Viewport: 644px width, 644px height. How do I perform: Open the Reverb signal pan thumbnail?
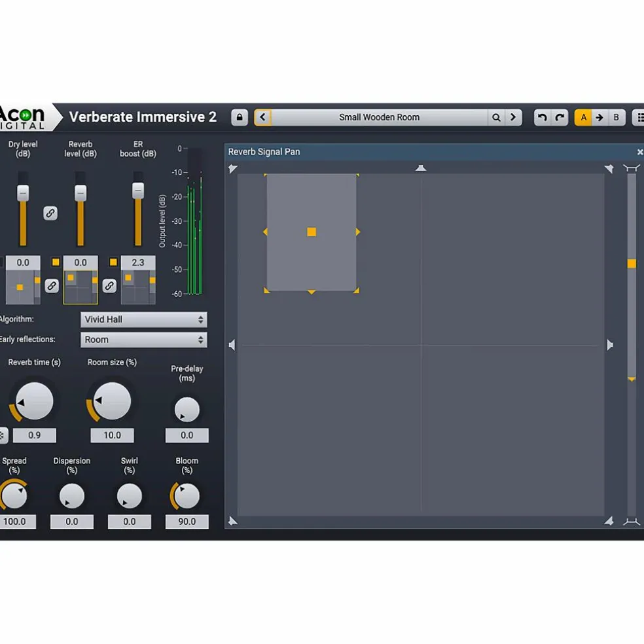click(x=80, y=287)
